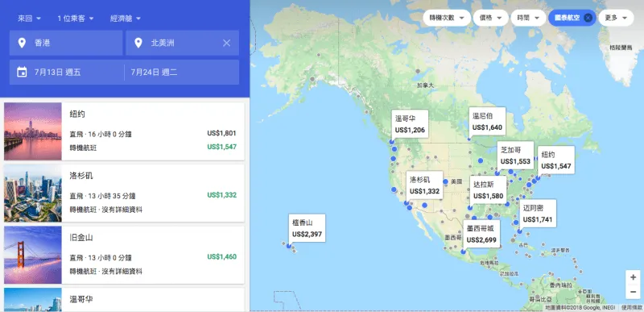Click the 旧金山 Golden Gate thumbnail

(x=33, y=255)
